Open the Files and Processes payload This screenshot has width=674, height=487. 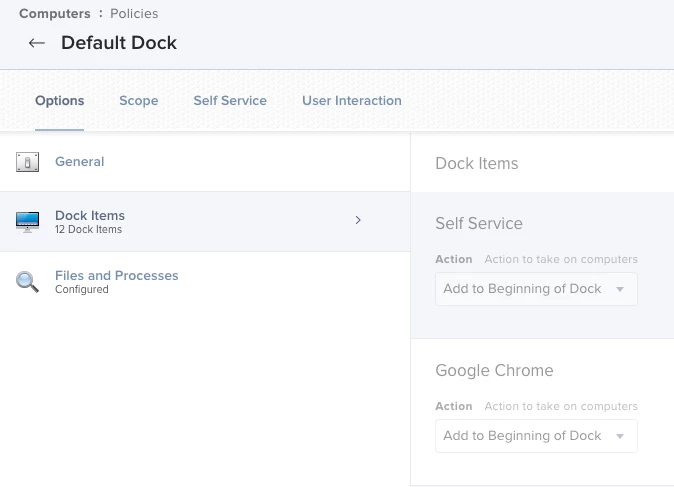pyautogui.click(x=116, y=275)
